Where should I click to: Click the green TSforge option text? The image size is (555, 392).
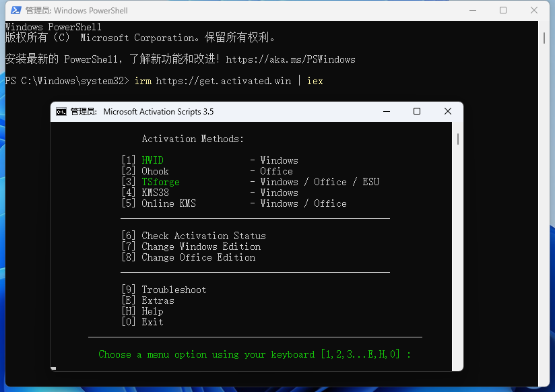click(x=161, y=182)
